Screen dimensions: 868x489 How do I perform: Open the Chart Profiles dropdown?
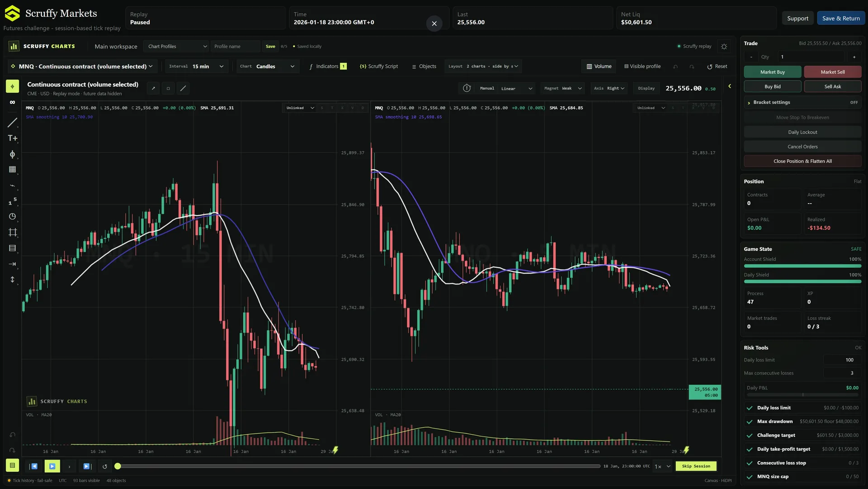[177, 47]
